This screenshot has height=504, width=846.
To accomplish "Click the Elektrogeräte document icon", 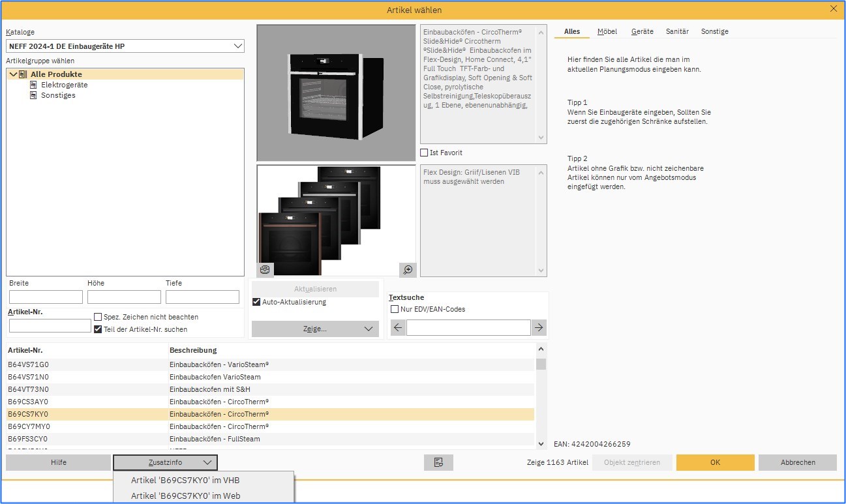I will coord(34,85).
